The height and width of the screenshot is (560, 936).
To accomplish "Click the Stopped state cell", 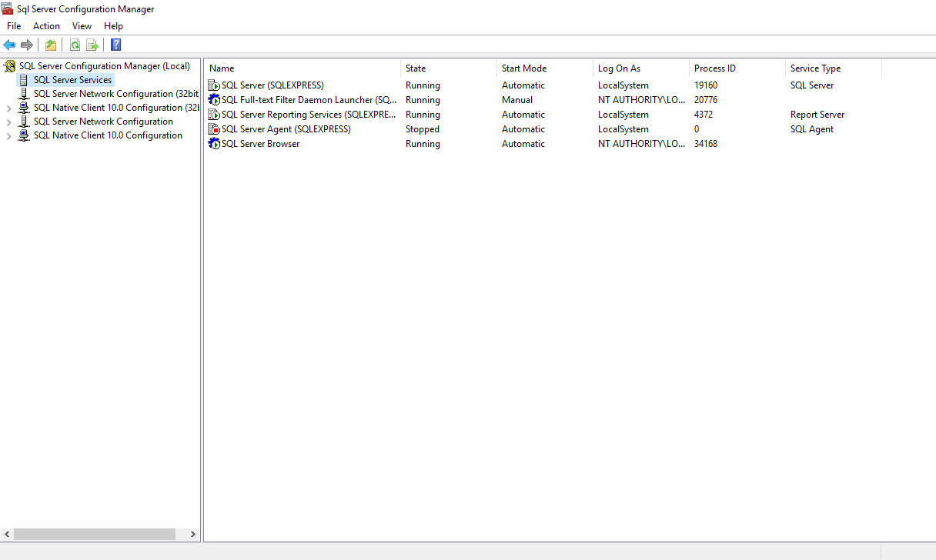I will 423,129.
